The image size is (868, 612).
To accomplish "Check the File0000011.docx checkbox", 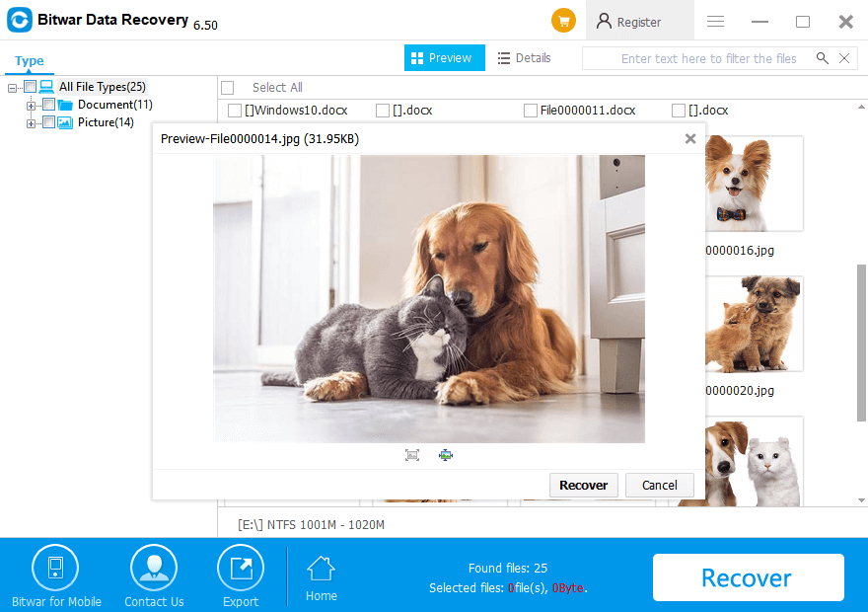I will coord(531,111).
